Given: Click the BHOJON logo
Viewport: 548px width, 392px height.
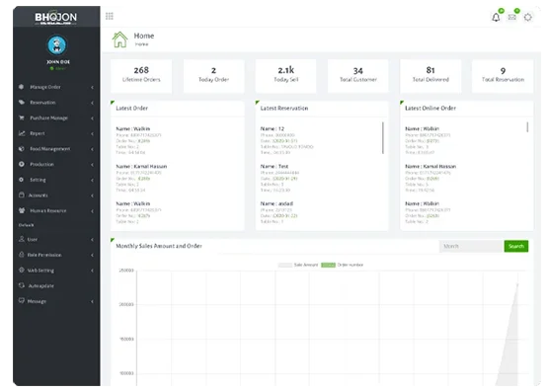Looking at the screenshot, I should pos(56,18).
